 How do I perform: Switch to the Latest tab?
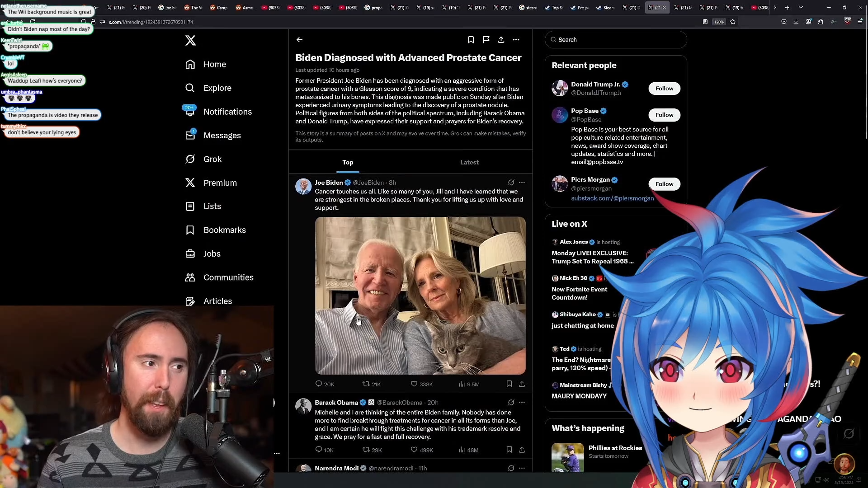pyautogui.click(x=469, y=162)
